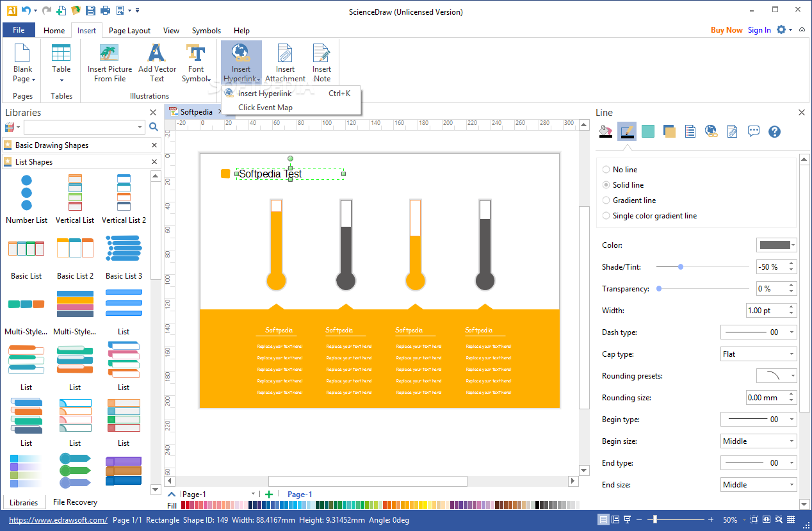Open the Dash type dropdown
The image size is (812, 531).
point(759,332)
